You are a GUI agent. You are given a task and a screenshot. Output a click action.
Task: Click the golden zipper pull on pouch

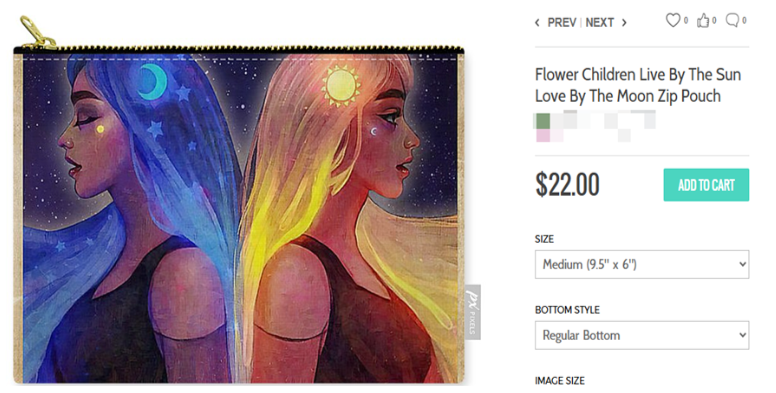point(37,33)
